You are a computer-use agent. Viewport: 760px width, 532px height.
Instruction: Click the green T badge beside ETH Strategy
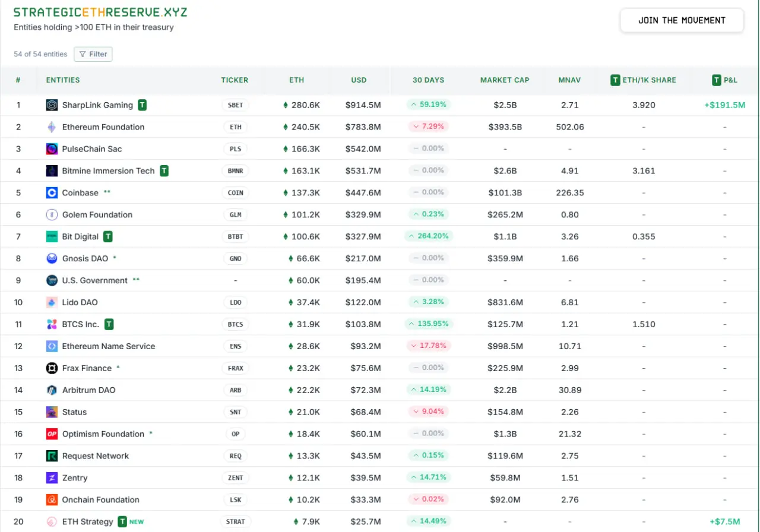[122, 522]
